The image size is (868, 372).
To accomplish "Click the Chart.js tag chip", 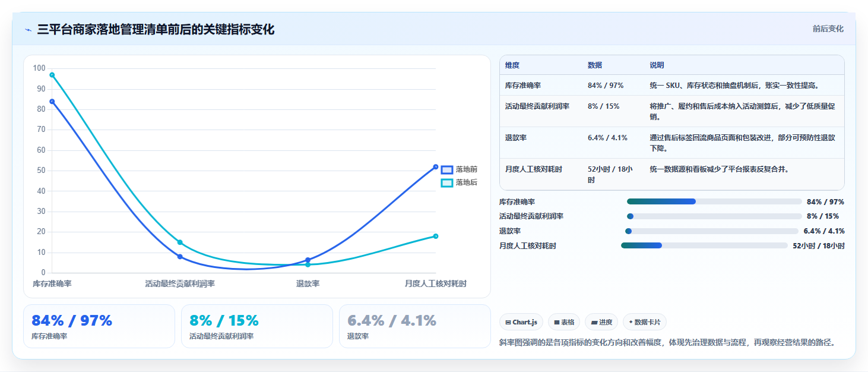I will click(521, 322).
